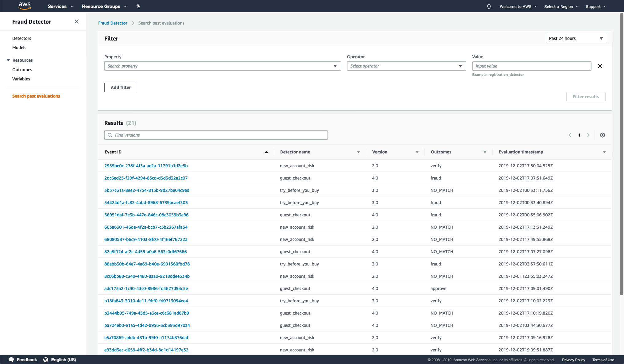Click the Fraud Detector breadcrumb link
Viewport: 624px width, 364px height.
(x=113, y=23)
